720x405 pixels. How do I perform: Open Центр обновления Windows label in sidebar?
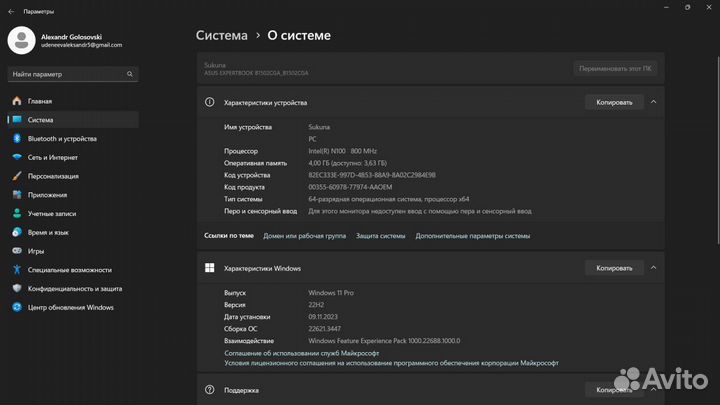coord(71,308)
